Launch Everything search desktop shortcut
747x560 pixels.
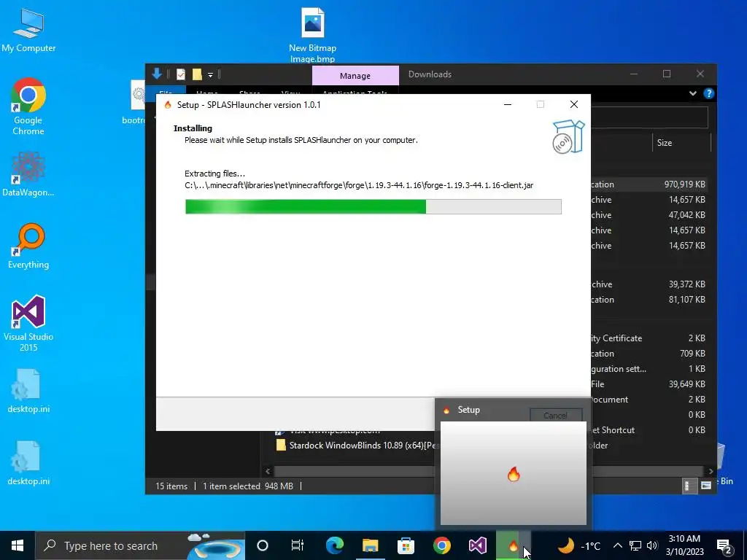tap(28, 246)
